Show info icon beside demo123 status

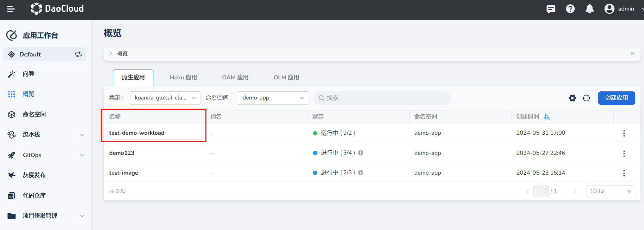point(360,153)
